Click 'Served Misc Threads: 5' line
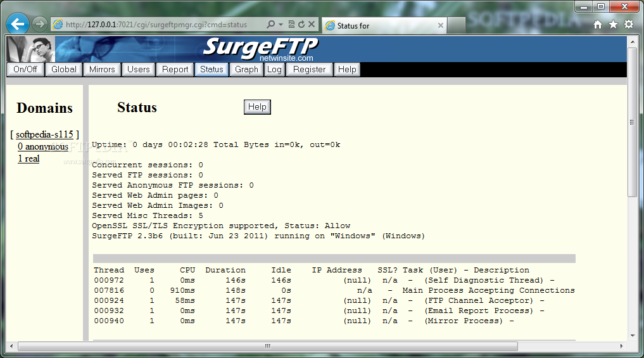The width and height of the screenshot is (644, 358). tap(148, 216)
